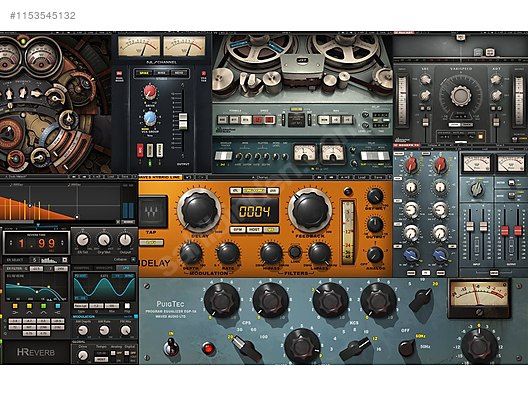Click the blue VCA Group knob
This screenshot has width=528, height=396.
pos(150,118)
